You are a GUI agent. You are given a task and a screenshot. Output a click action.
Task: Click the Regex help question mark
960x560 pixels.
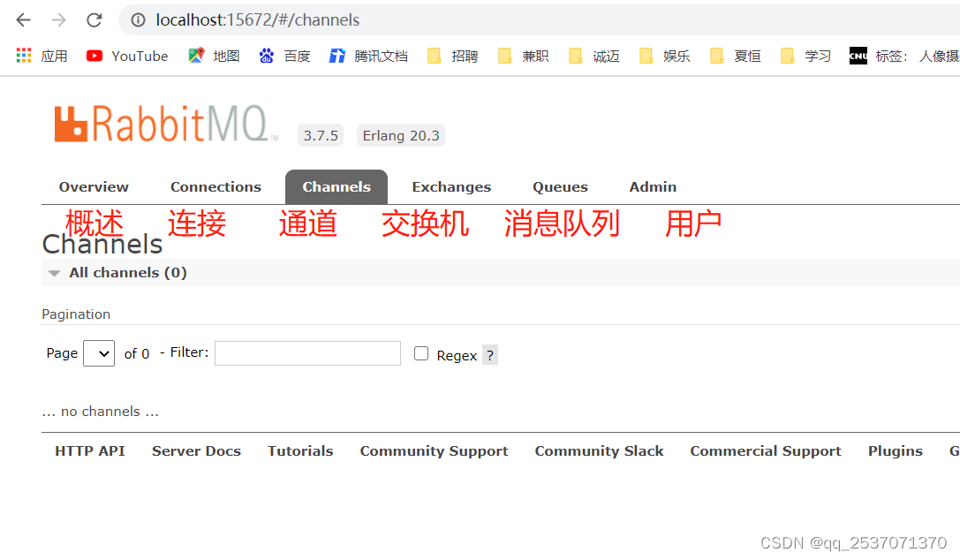(x=491, y=354)
